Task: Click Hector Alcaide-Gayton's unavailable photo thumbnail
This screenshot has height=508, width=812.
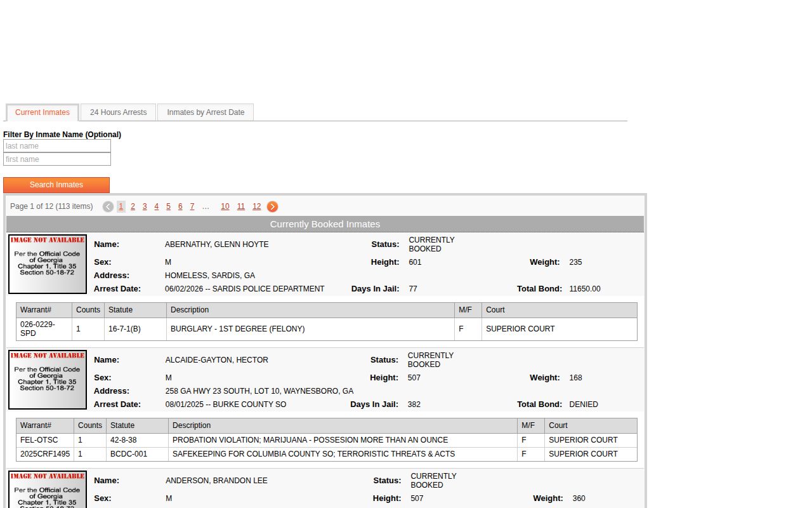Action: (48, 380)
